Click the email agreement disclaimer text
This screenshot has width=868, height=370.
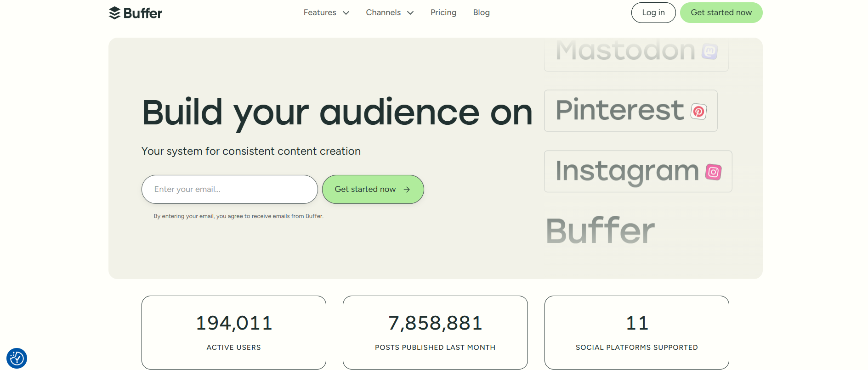click(x=238, y=216)
